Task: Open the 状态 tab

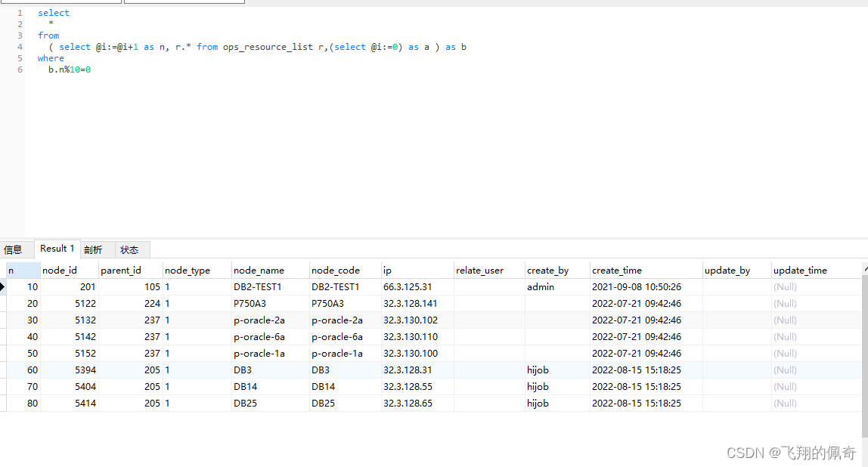Action: pyautogui.click(x=129, y=249)
